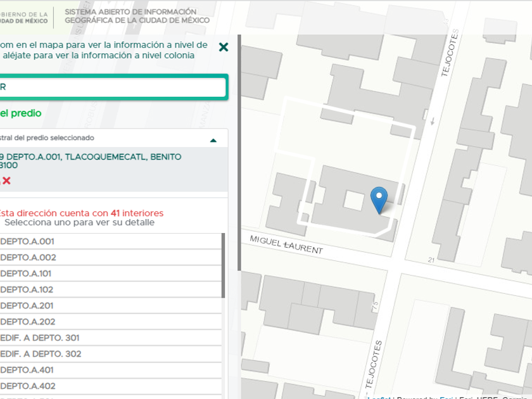
Task: Select interior DEPTO.A.001 from list
Action: click(x=111, y=241)
